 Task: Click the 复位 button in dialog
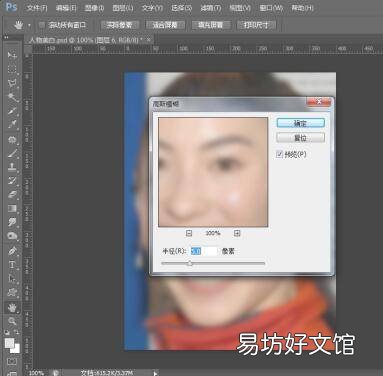(x=300, y=138)
